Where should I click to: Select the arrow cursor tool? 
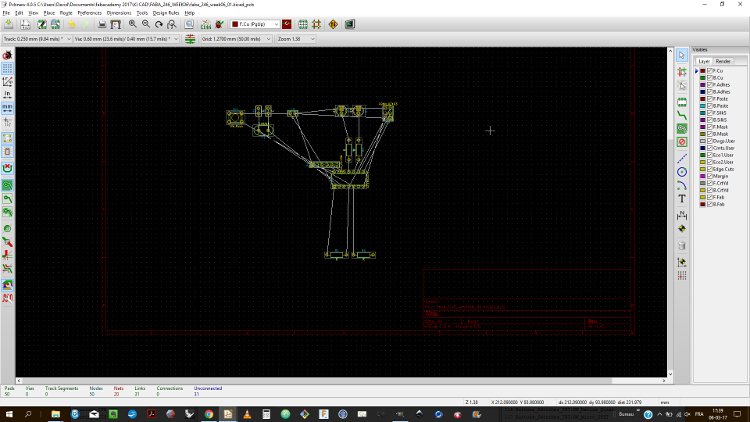pyautogui.click(x=682, y=56)
